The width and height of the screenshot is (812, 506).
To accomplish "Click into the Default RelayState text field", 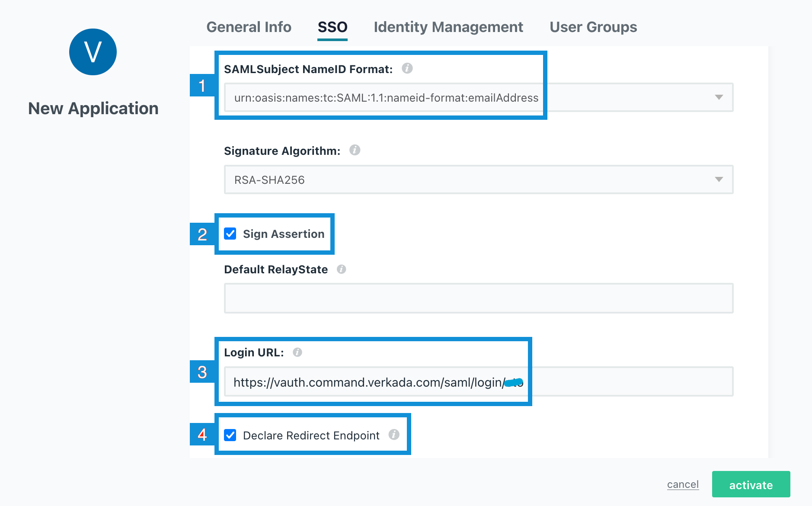I will point(478,298).
